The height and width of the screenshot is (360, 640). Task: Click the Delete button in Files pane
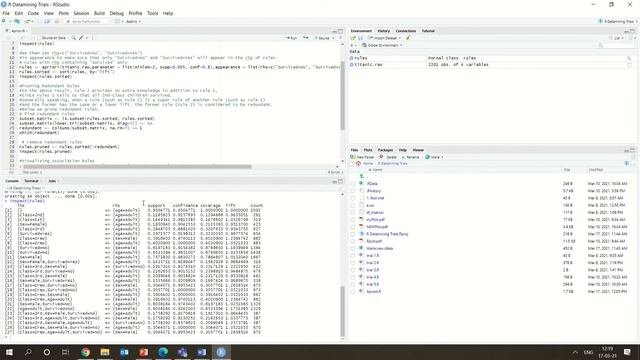point(389,157)
